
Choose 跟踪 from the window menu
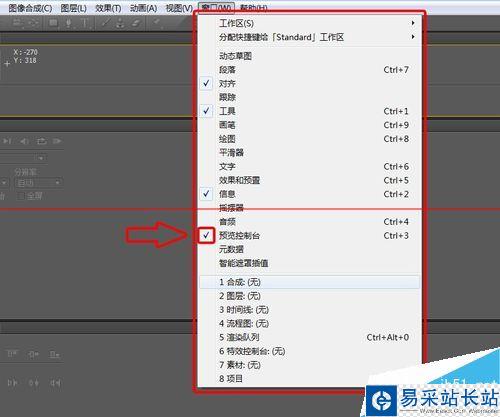(x=310, y=97)
